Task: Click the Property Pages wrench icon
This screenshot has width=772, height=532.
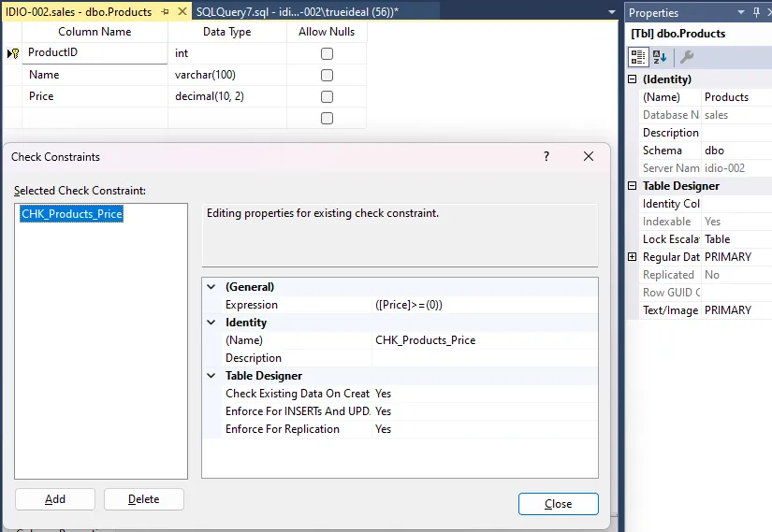Action: tap(686, 57)
